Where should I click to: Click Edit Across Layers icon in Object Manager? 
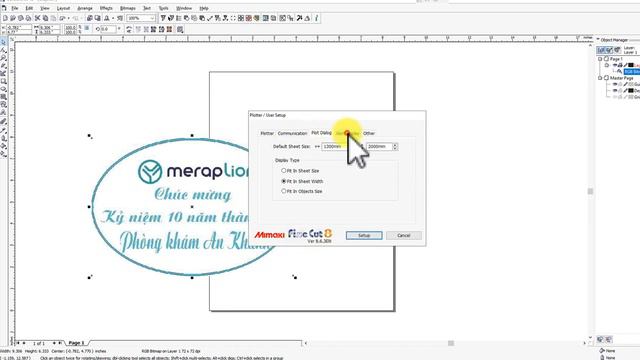point(609,50)
